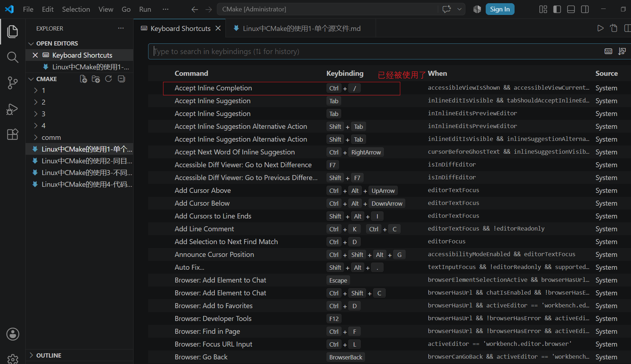Open the chat icon in title bar

point(447,9)
